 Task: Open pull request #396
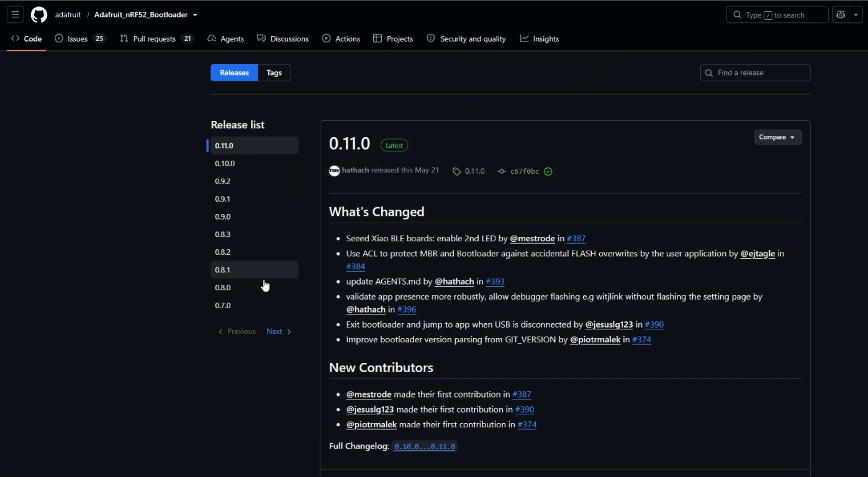tap(407, 310)
